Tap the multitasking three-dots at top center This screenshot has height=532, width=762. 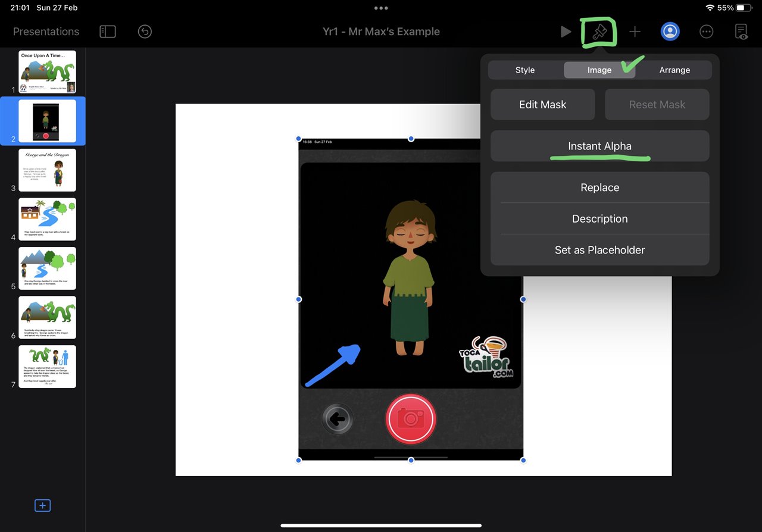pos(381,8)
